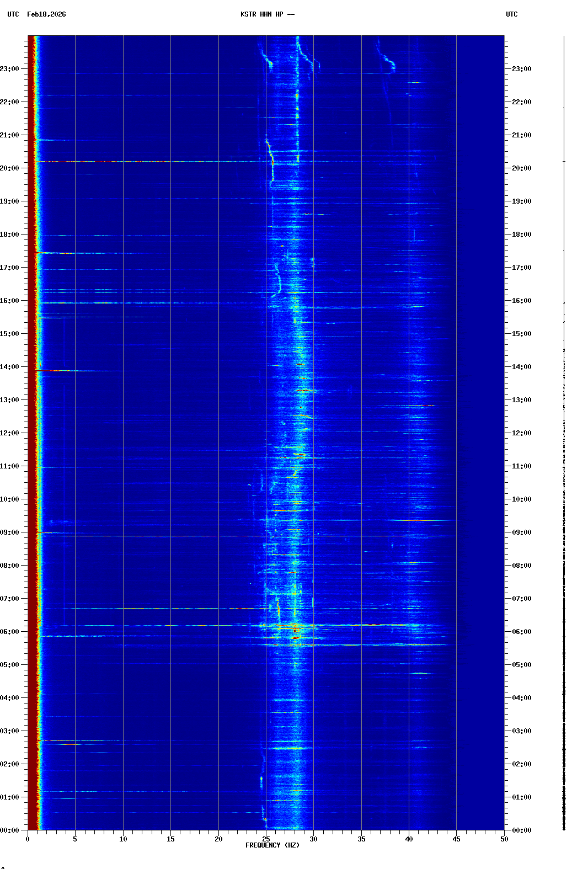Image resolution: width=588 pixels, height=874 pixels.
Task: Click the 50 Hz frequency tick label
Action: tap(504, 839)
